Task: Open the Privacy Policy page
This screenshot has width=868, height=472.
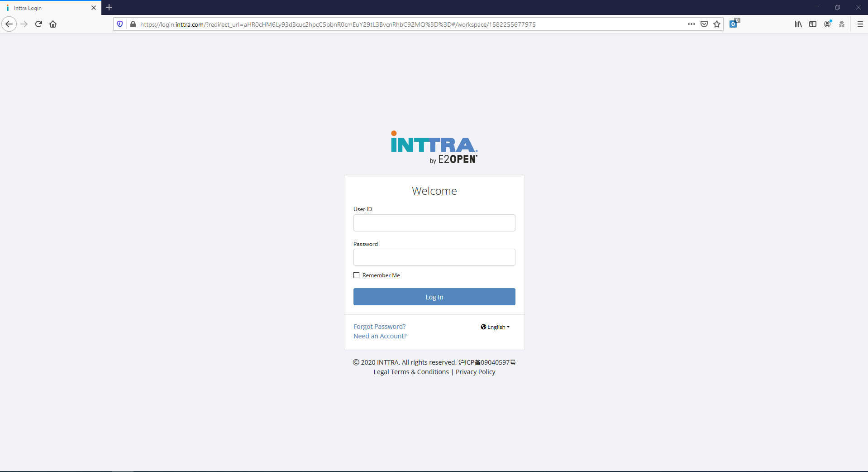Action: click(x=475, y=371)
